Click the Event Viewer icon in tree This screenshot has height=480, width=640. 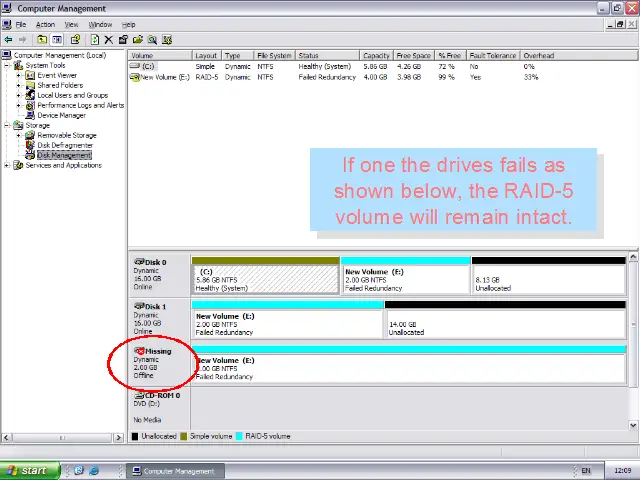30,76
